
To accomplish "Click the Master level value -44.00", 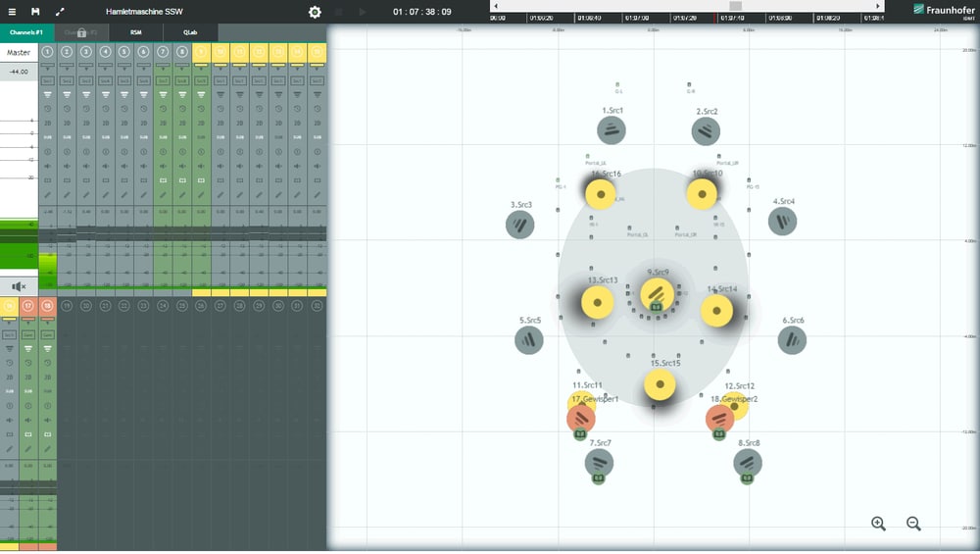I will point(18,72).
